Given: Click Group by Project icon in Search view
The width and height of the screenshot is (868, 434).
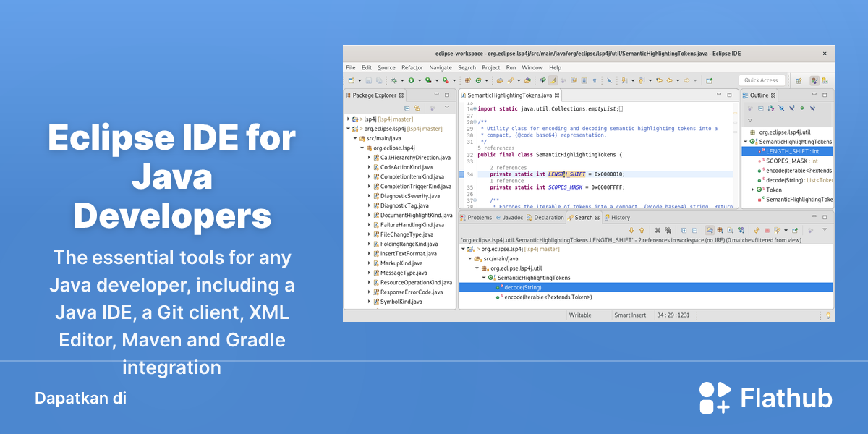Looking at the screenshot, I should [710, 231].
